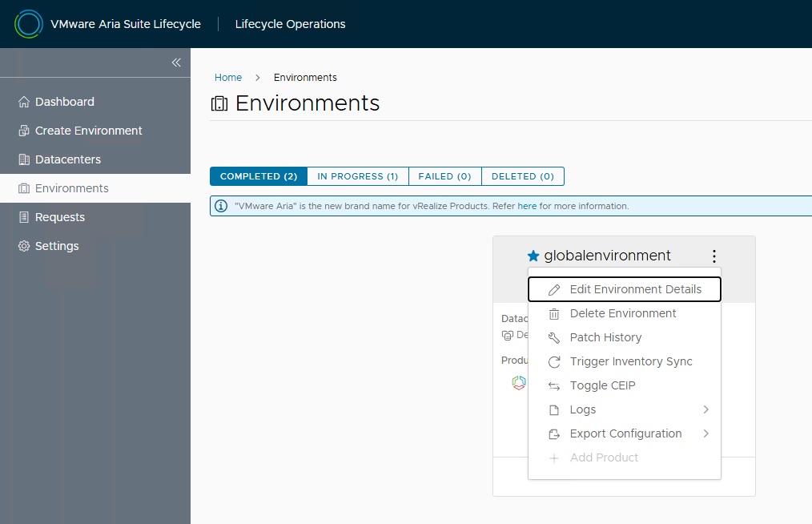Open Datacenters from the sidebar
The image size is (812, 524).
point(67,159)
